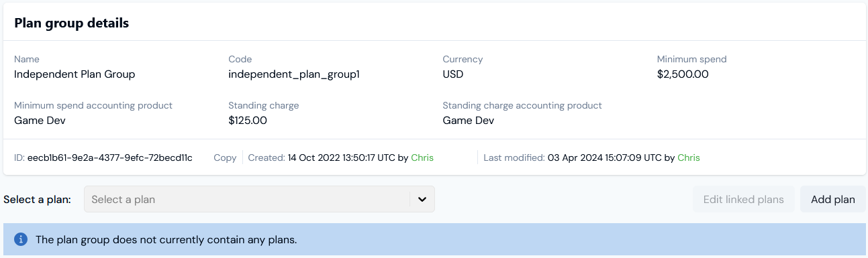Click the blue info icon in the banner
This screenshot has height=258, width=868.
[21, 239]
